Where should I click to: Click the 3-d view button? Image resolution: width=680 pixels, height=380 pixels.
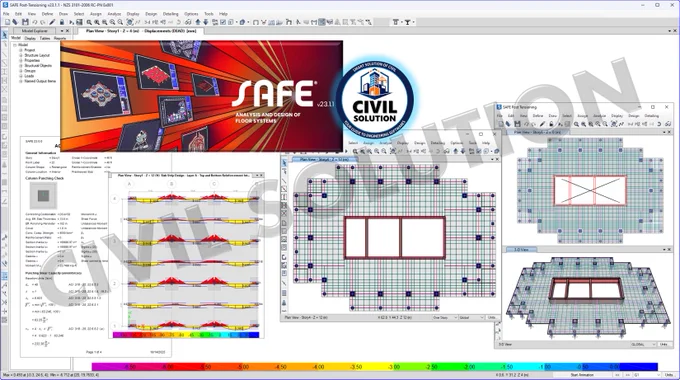[148, 22]
